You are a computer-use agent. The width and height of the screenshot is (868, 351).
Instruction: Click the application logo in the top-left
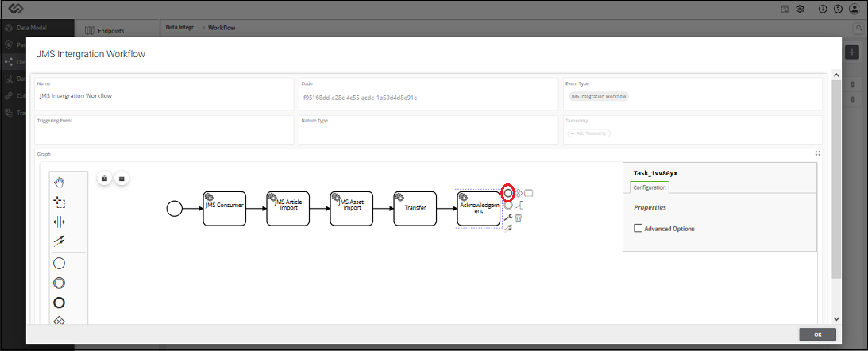click(16, 9)
